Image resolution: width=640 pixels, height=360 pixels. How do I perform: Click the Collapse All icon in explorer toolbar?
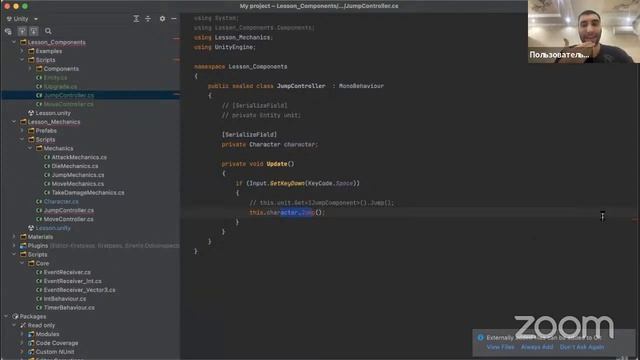click(x=148, y=19)
